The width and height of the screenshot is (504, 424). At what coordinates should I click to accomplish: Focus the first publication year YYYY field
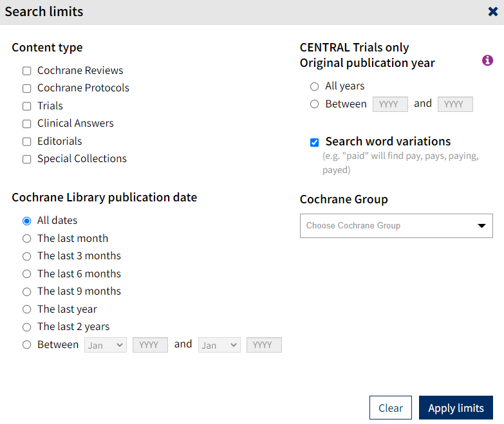[390, 104]
